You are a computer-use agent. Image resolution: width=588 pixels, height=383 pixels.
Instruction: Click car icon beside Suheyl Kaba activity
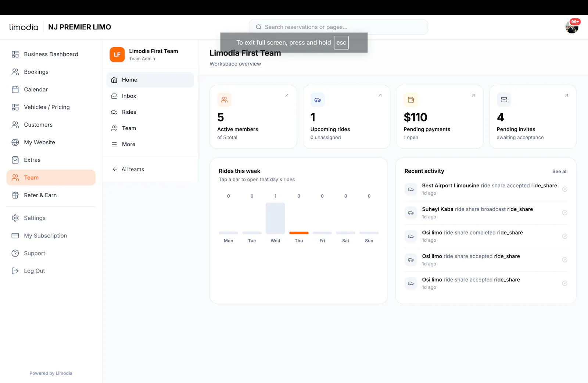tap(411, 213)
